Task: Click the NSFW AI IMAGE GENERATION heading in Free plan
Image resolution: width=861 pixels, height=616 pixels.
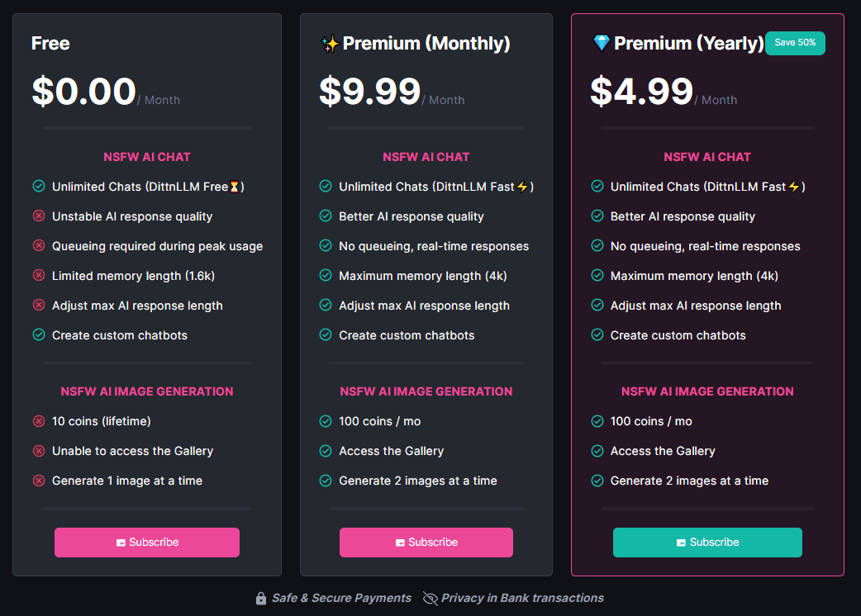Action: coord(147,391)
